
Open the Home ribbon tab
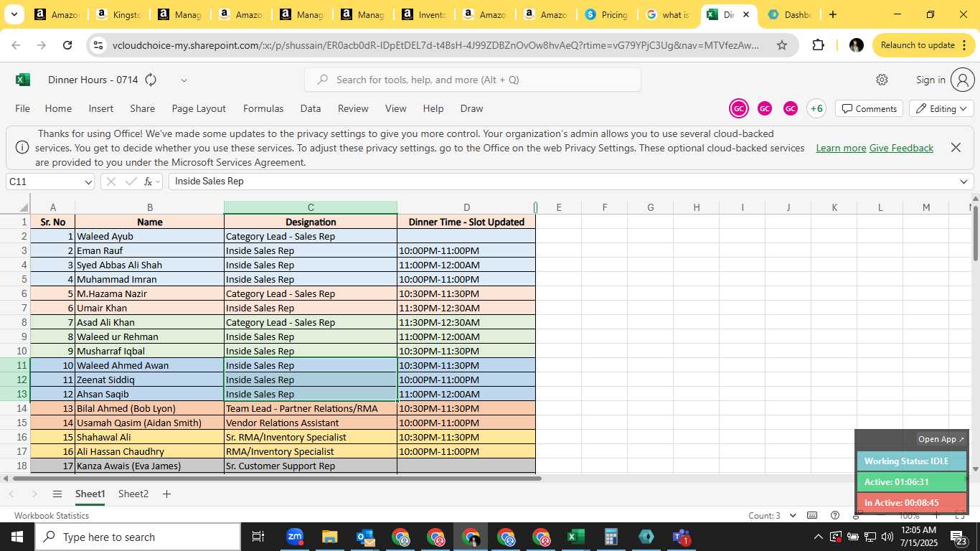[58, 108]
